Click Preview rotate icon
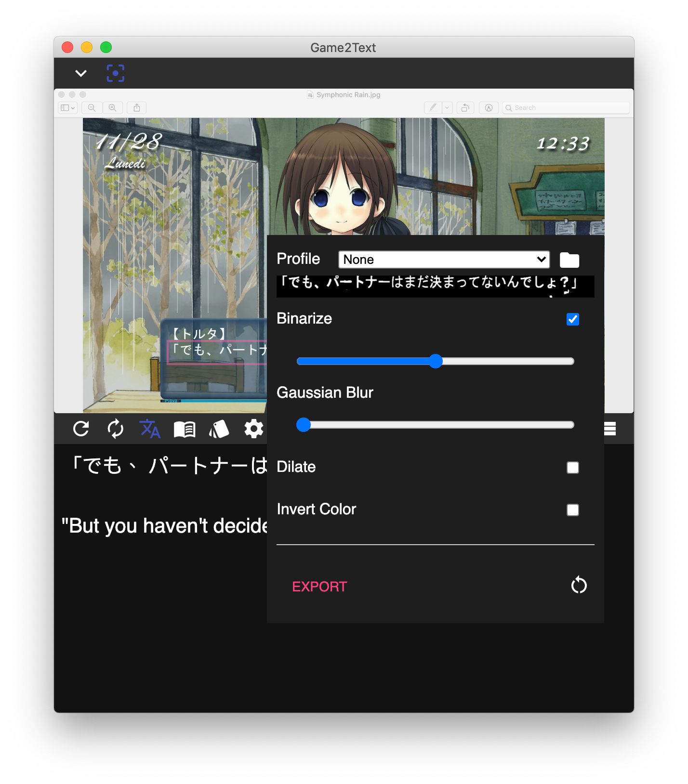This screenshot has width=688, height=784. (465, 108)
